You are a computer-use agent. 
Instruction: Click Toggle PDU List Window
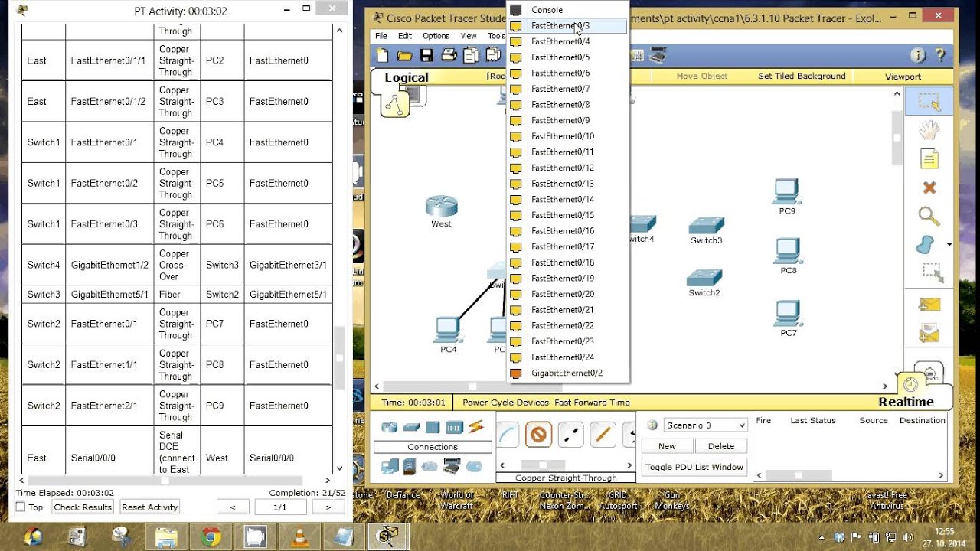click(694, 467)
